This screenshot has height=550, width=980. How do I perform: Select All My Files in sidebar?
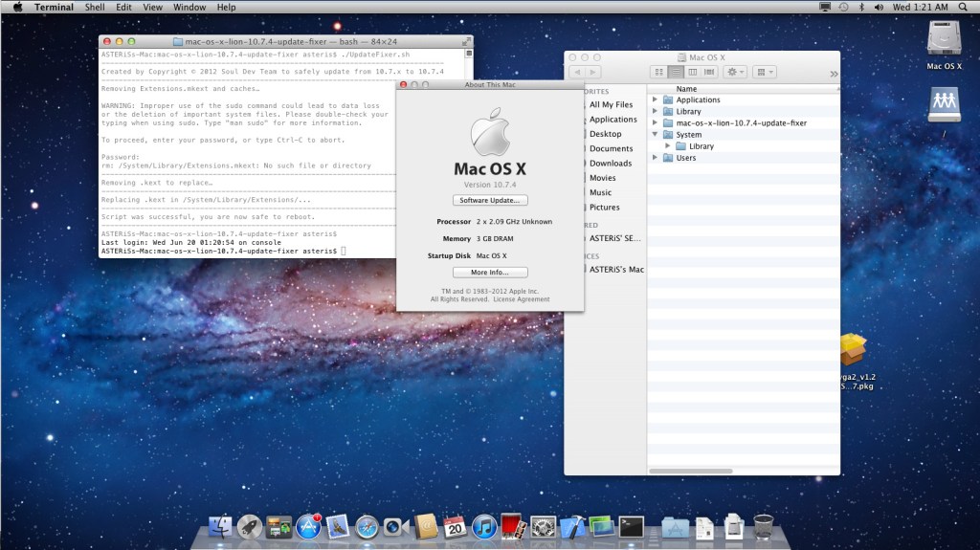click(x=611, y=104)
